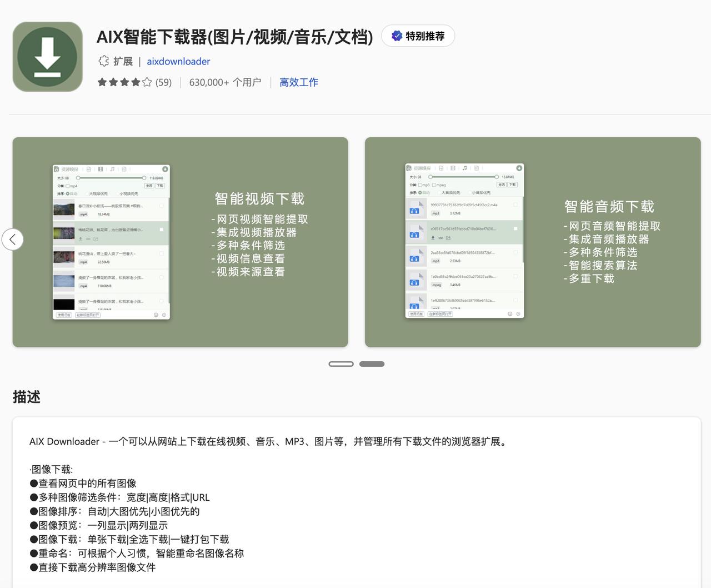This screenshot has width=711, height=588.
Task: Select the second filled carousel indicator bar
Action: click(x=372, y=364)
